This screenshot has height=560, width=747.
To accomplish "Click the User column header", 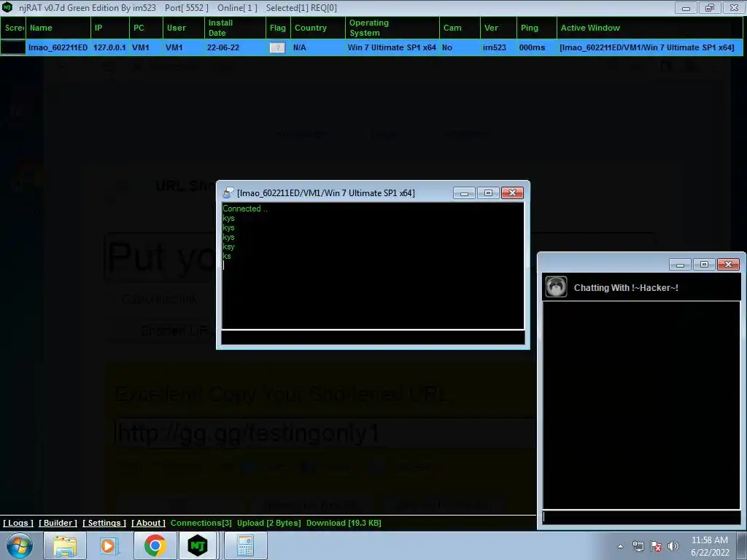I will pyautogui.click(x=184, y=28).
